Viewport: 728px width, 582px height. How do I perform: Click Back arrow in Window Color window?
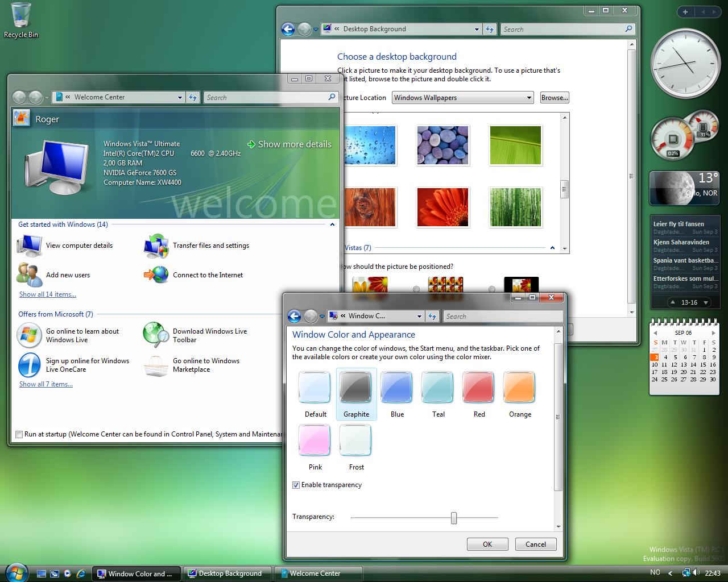(x=294, y=316)
